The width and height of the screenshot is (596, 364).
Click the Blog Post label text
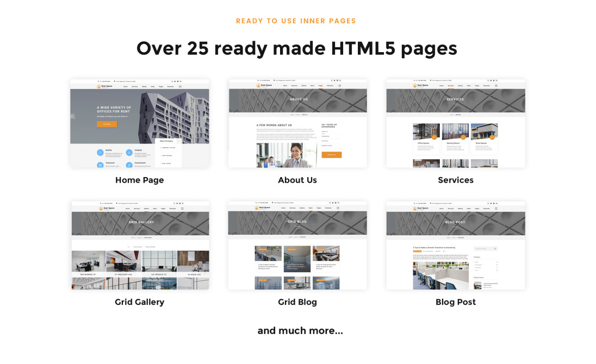point(455,302)
